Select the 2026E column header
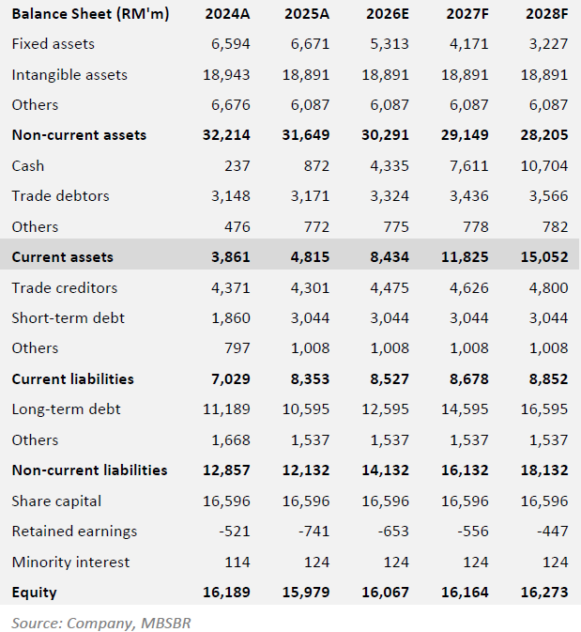The image size is (581, 632). [x=387, y=14]
